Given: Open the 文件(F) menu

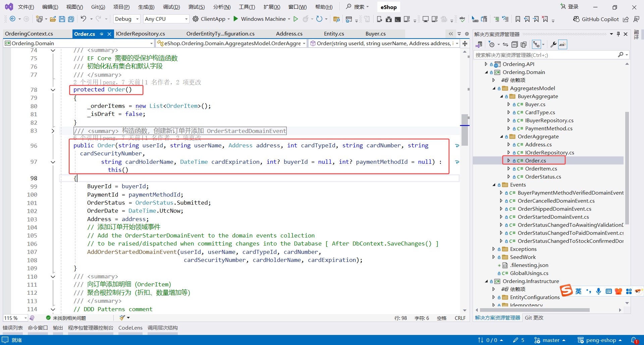Looking at the screenshot, I should 26,7.
